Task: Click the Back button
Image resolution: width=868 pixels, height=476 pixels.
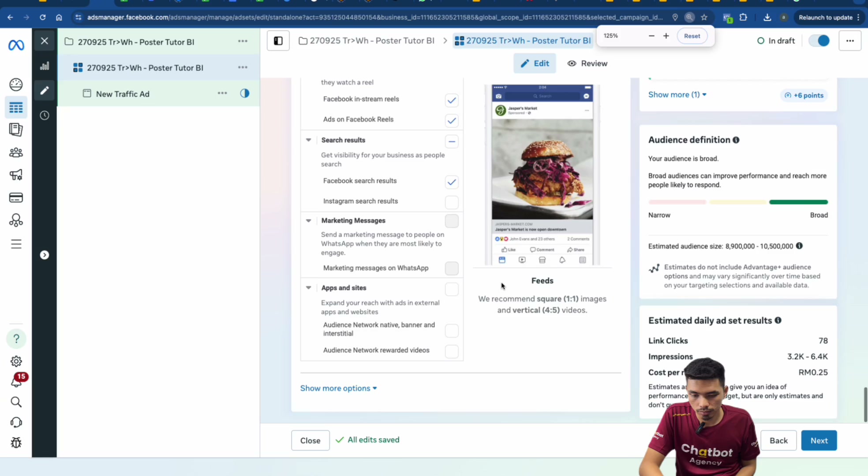Action: pyautogui.click(x=778, y=440)
